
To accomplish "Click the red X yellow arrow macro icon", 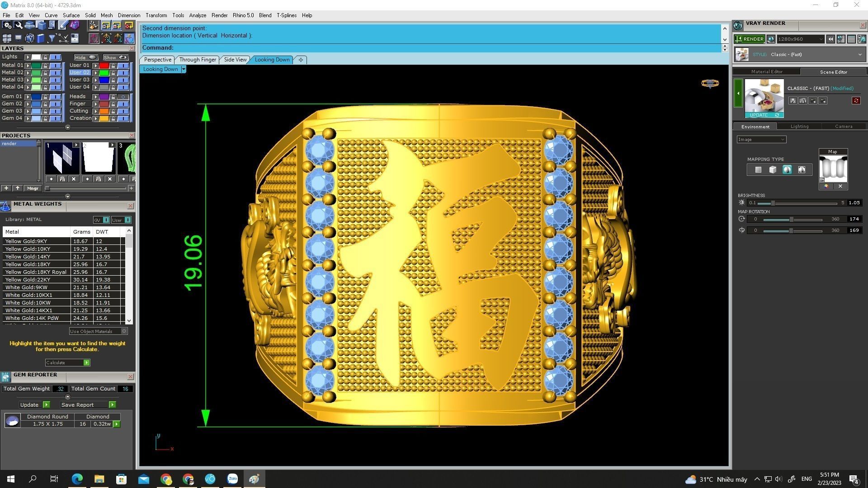I will pyautogui.click(x=129, y=25).
